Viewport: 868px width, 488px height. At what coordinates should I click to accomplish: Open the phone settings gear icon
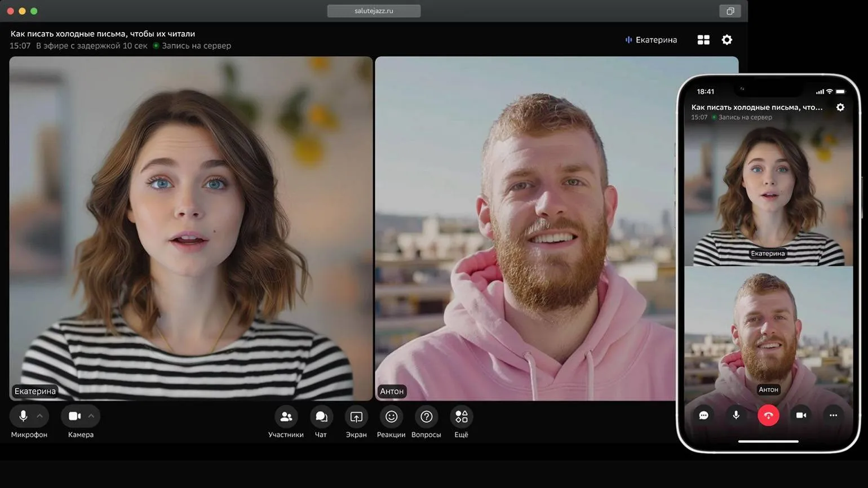[x=840, y=107]
